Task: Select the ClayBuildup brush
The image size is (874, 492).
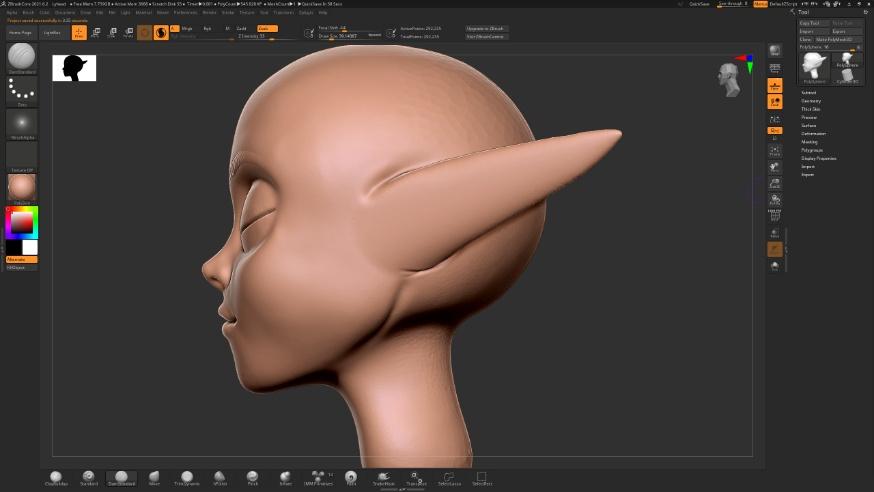Action: tap(56, 478)
